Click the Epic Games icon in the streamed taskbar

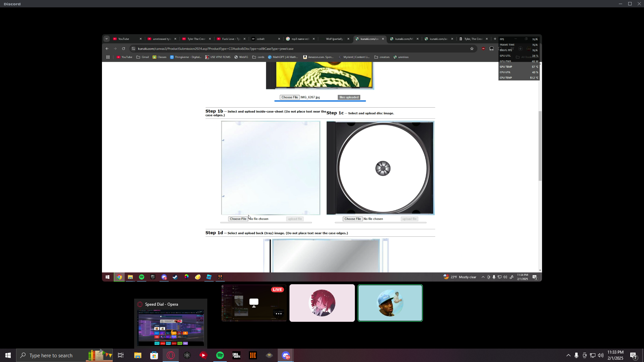[x=153, y=277]
